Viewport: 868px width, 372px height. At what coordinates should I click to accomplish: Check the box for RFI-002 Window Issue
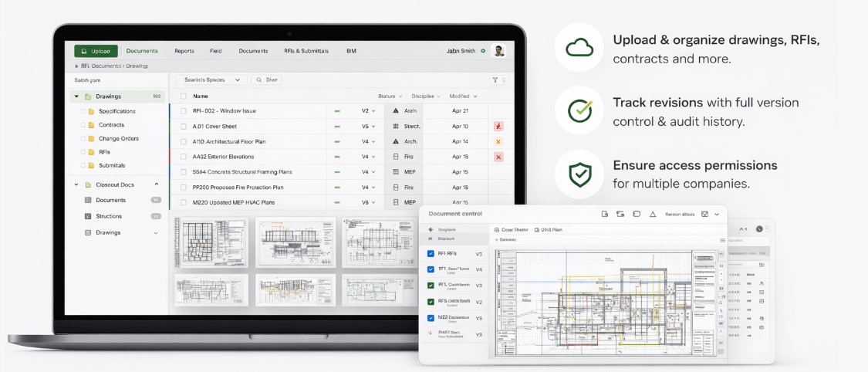pos(183,111)
